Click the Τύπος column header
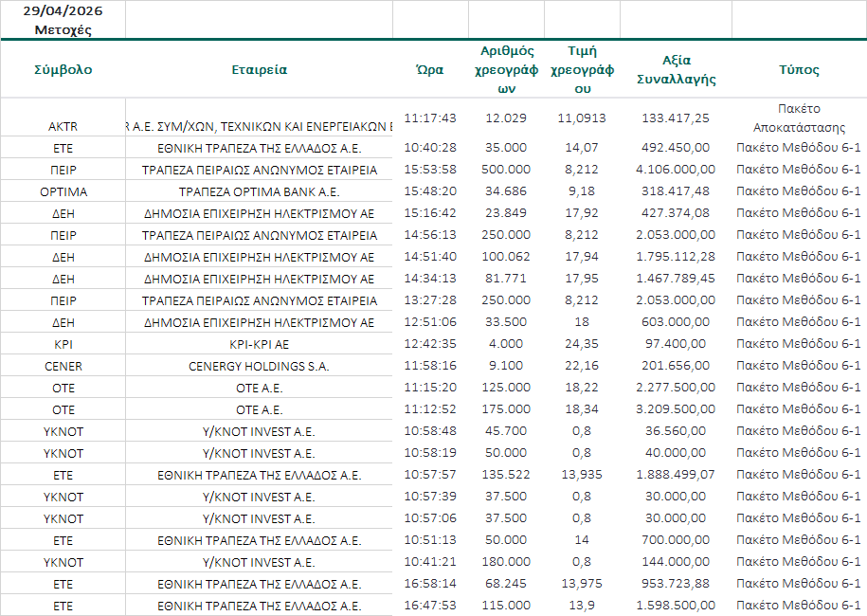Screen dimensions: 867x616 pos(799,69)
